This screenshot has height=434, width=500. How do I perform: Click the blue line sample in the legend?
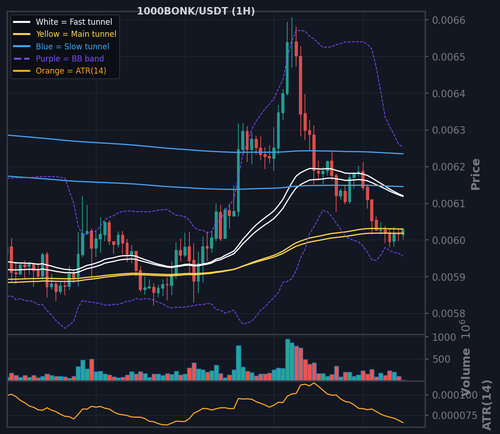[22, 46]
